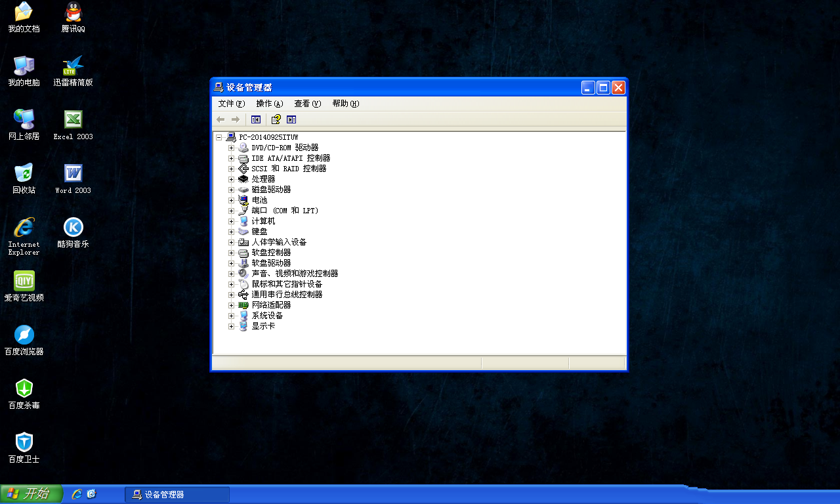Open the 操作(A) menu
The width and height of the screenshot is (840, 504).
coord(269,104)
